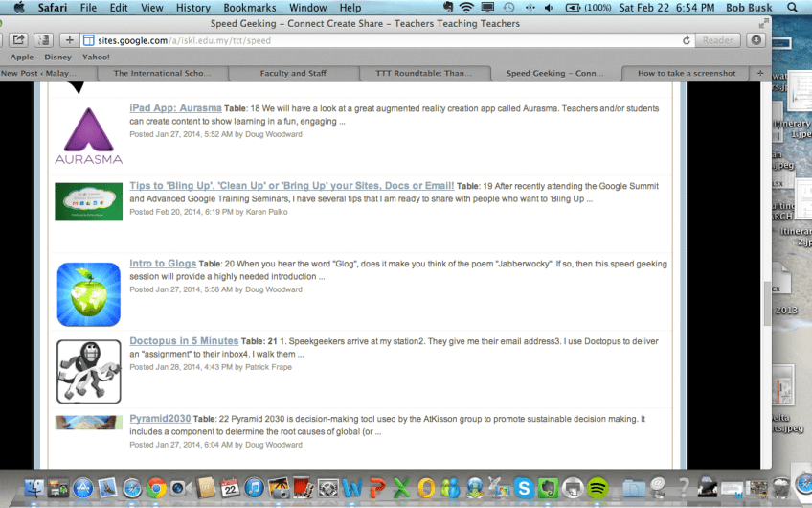Open the iPad App: Aurasma link
Viewport: 812px width, 508px height.
tap(175, 108)
